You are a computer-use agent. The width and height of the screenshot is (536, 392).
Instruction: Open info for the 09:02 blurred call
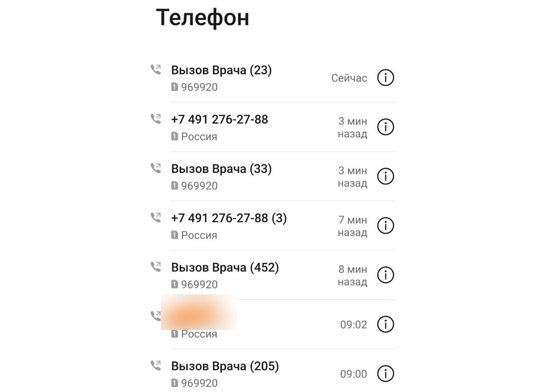click(x=386, y=324)
